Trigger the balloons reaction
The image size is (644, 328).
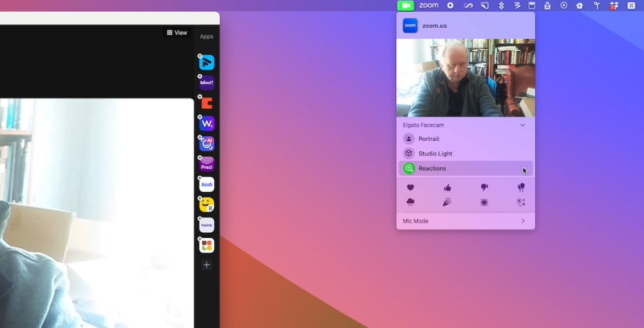(x=521, y=188)
